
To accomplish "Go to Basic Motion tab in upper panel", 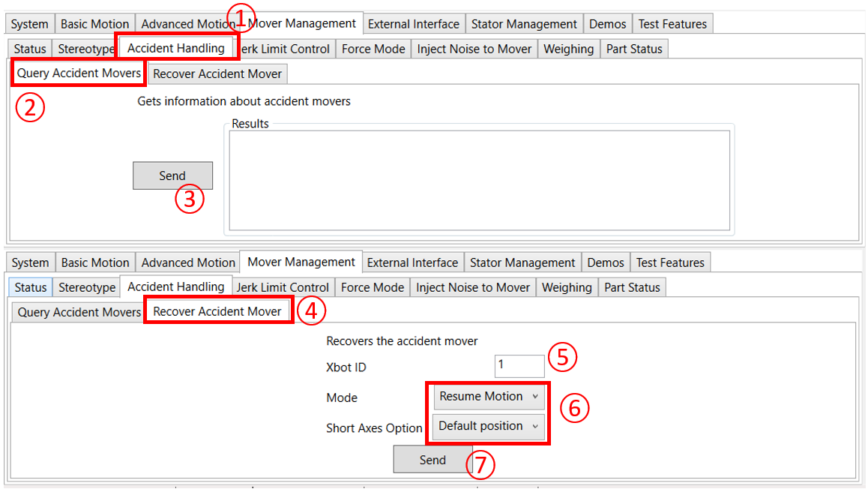I will (x=94, y=24).
